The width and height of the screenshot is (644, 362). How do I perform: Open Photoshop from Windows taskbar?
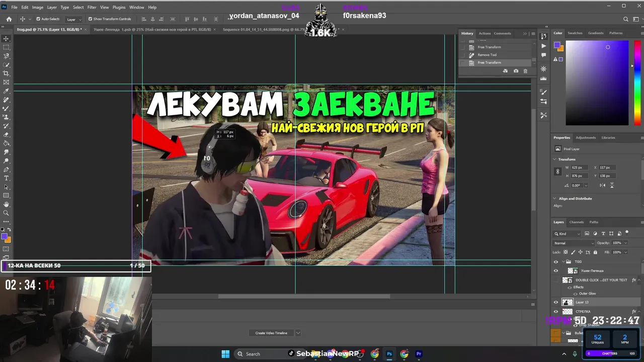click(389, 354)
